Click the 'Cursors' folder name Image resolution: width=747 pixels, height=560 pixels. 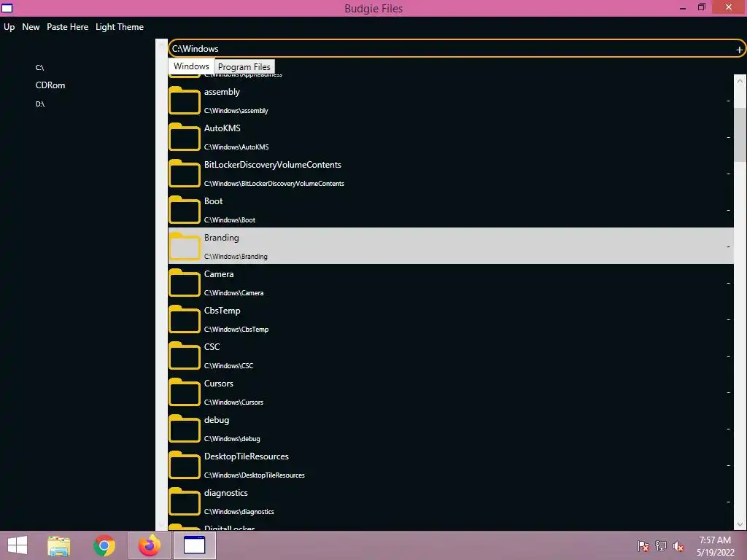(x=219, y=384)
